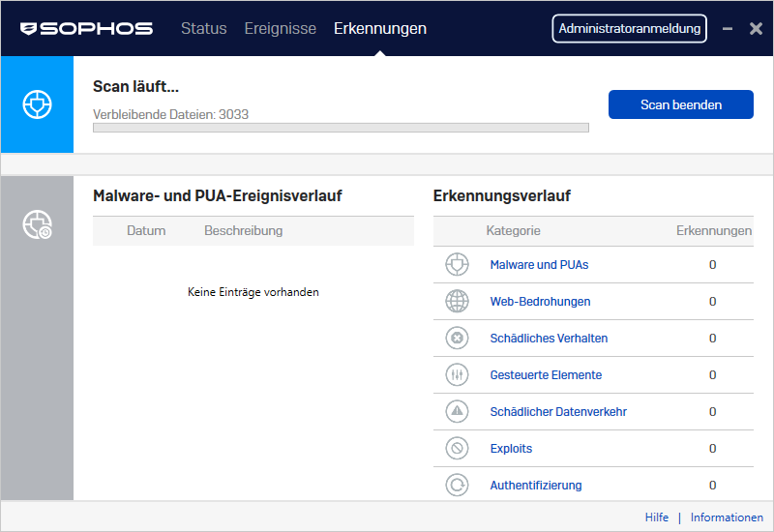Screen dimensions: 774x532
Task: Select the Erkennungen tab
Action: pos(380,29)
